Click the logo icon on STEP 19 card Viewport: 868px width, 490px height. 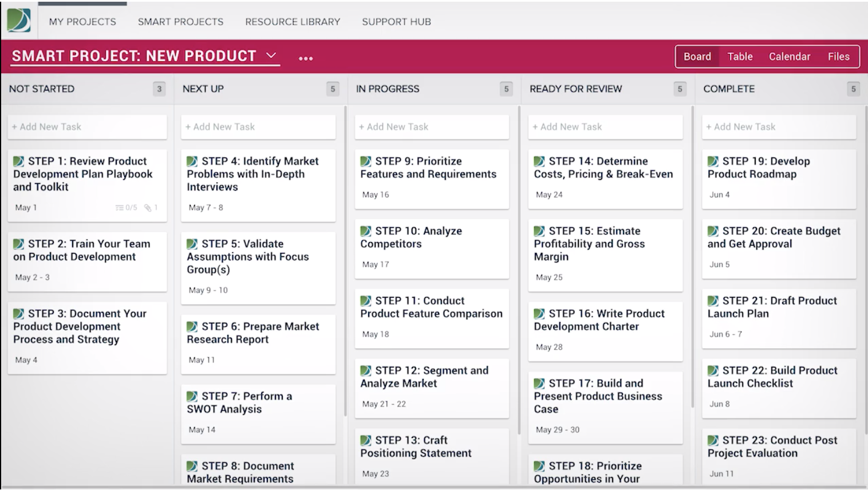pyautogui.click(x=713, y=161)
